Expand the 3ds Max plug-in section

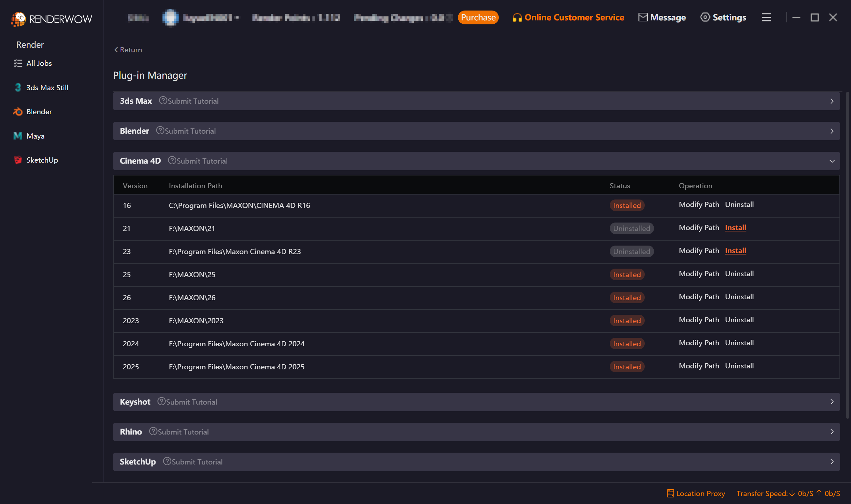pyautogui.click(x=832, y=101)
